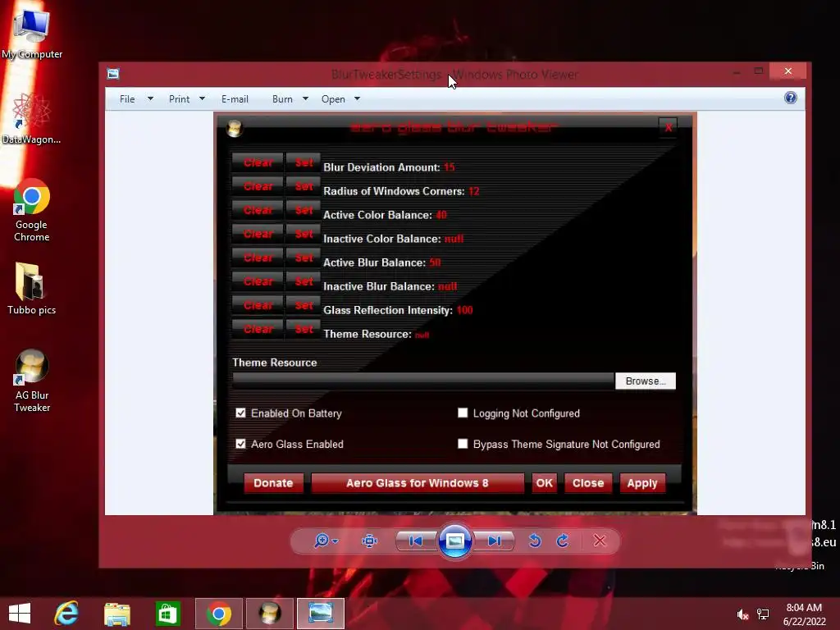Rotate the photo clockwise

[x=563, y=541]
